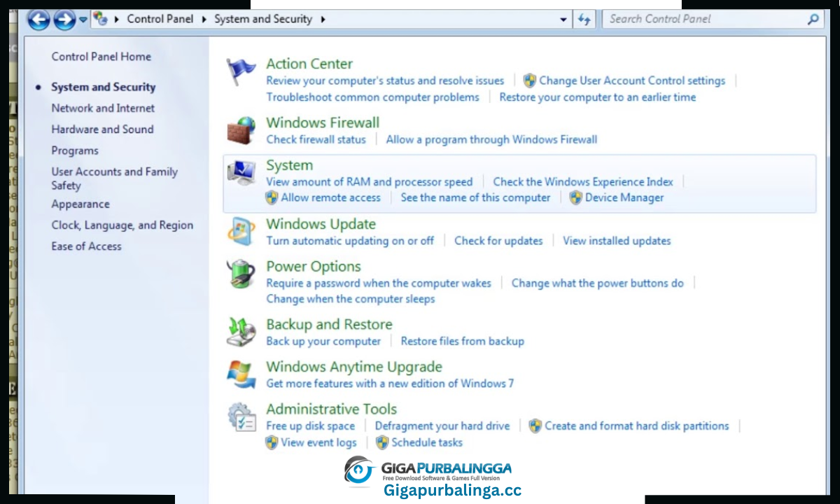This screenshot has width=840, height=504.
Task: Open Hardware and Sound category
Action: click(102, 129)
